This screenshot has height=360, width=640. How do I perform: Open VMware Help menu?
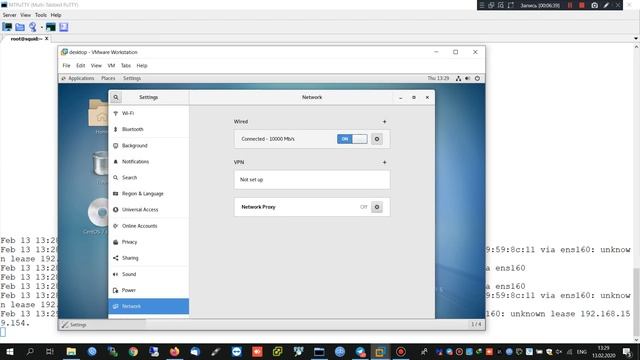click(142, 66)
